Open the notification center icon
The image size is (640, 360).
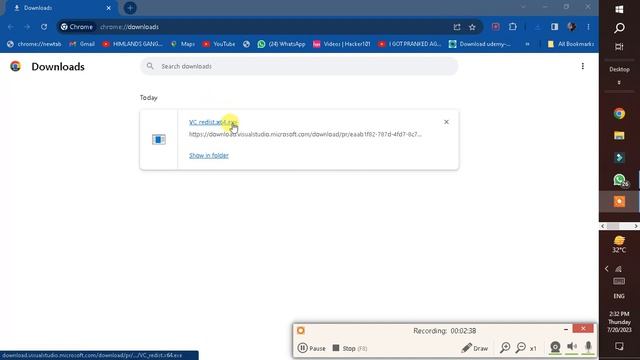(619, 346)
